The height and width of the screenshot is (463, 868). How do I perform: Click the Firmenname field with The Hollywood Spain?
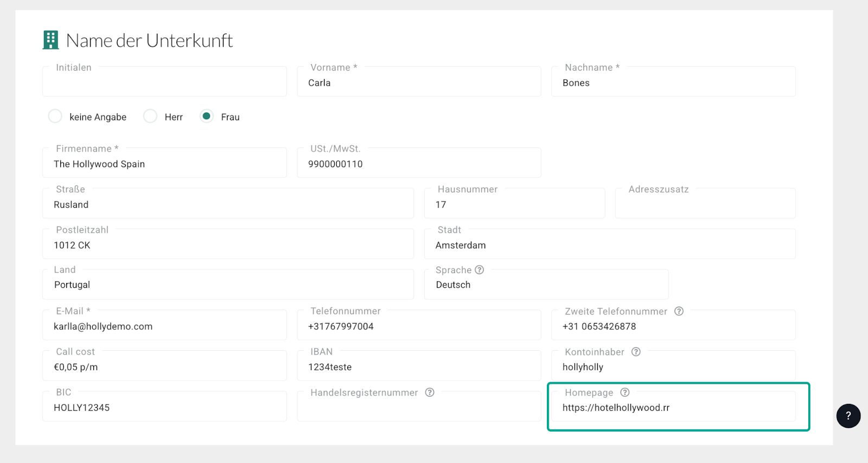(x=164, y=163)
